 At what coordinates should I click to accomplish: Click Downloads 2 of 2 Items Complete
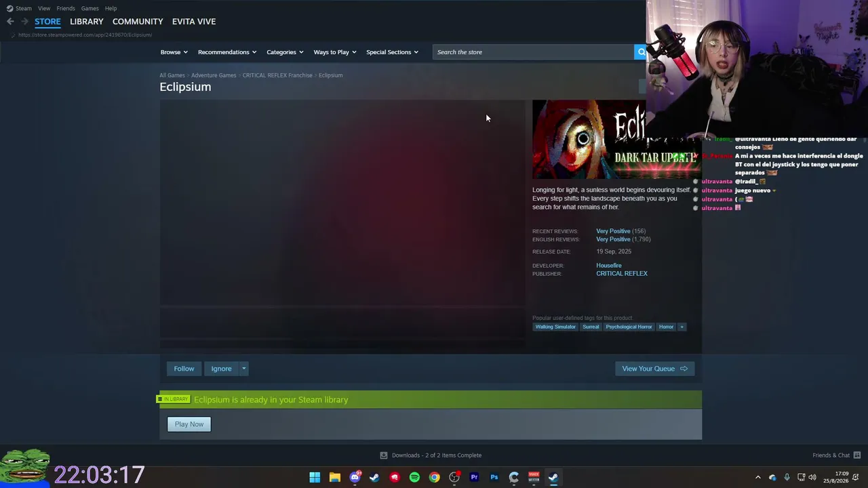pos(437,455)
